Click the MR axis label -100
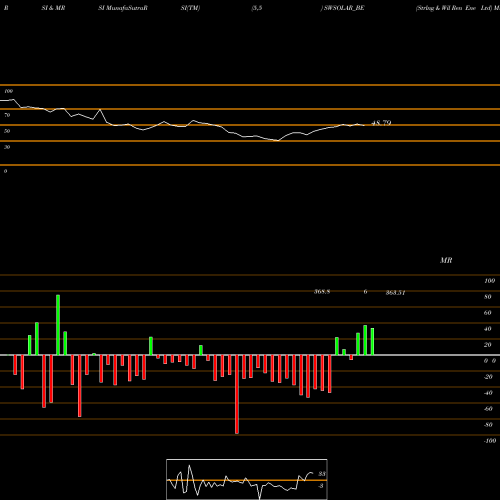500x500 pixels. pyautogui.click(x=490, y=441)
